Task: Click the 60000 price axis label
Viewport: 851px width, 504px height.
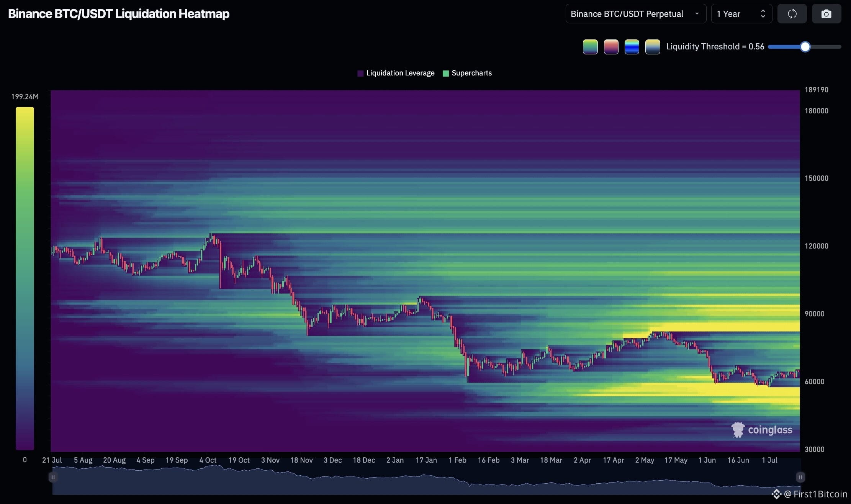Action: (815, 382)
